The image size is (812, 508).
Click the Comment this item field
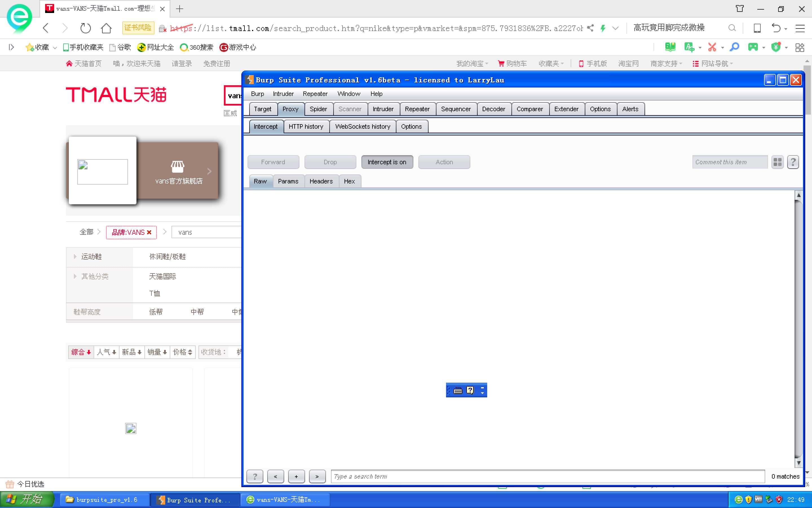coord(730,162)
